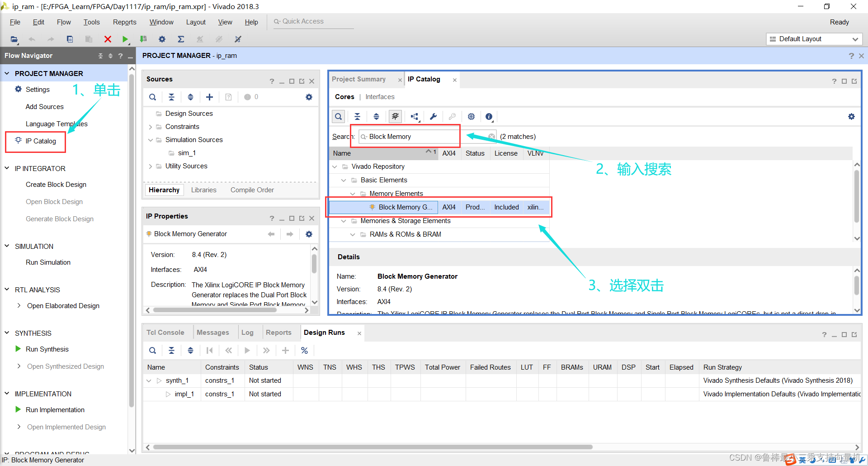Click the Design Runs horizontal scrollbar
The image size is (868, 466).
(373, 447)
